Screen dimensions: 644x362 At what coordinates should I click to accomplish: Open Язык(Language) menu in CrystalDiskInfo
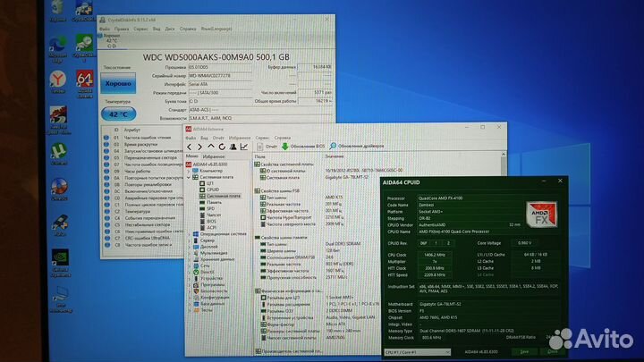tap(216, 29)
